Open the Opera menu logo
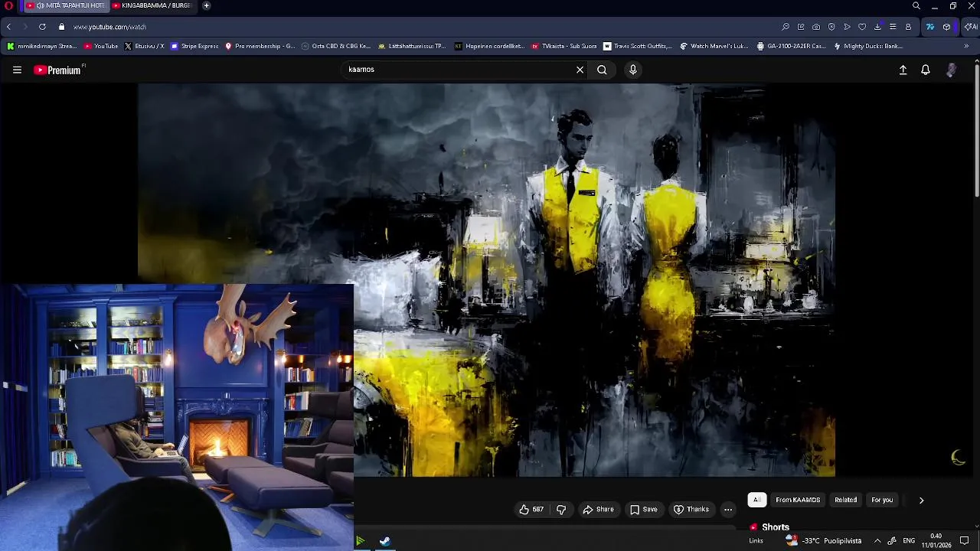This screenshot has width=980, height=551. tap(8, 5)
